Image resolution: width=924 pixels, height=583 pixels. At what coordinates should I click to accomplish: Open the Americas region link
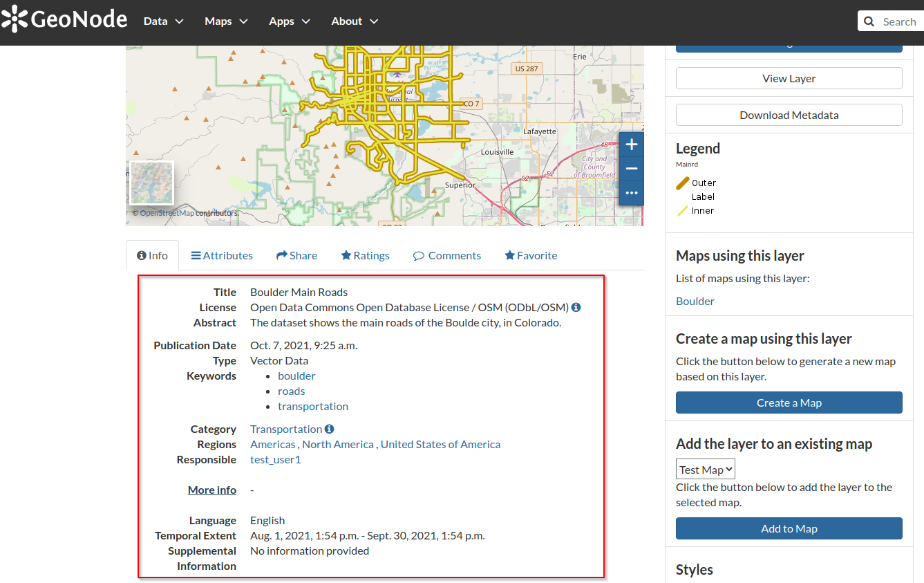point(272,444)
